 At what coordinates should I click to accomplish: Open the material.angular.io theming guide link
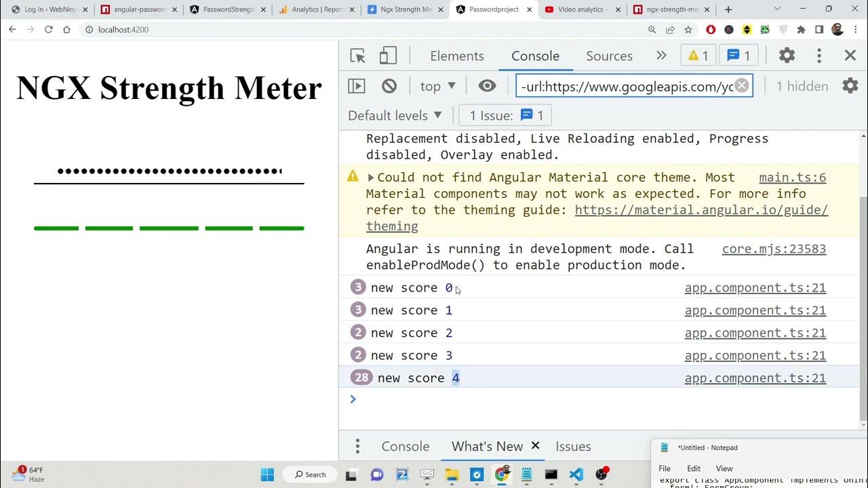(x=701, y=210)
